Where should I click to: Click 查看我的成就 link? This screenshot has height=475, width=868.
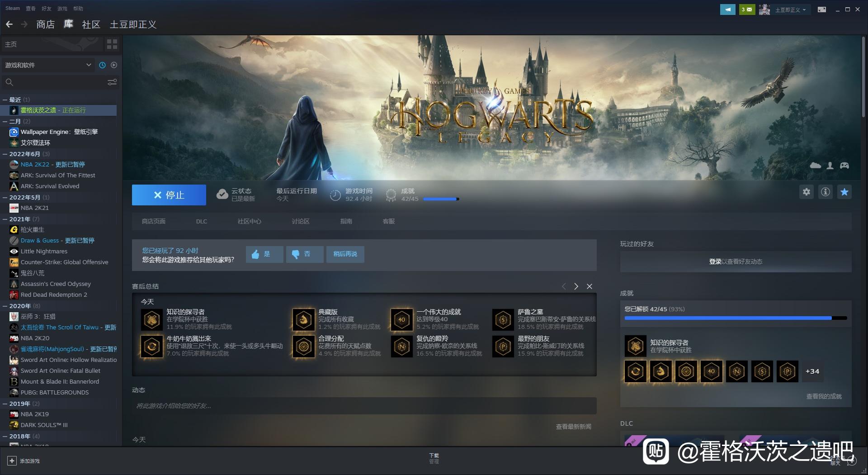pos(824,396)
